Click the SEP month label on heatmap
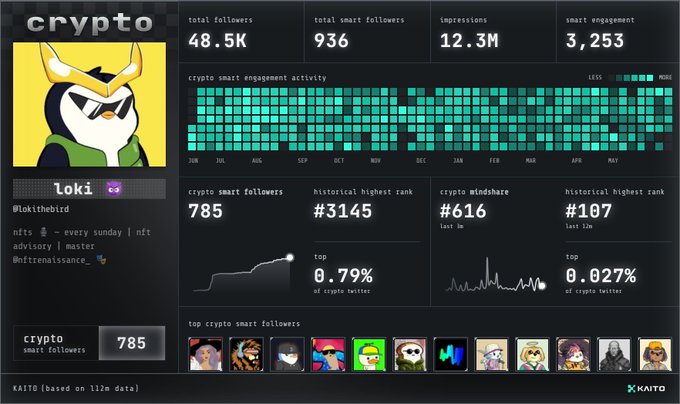680x404 pixels. (x=302, y=160)
